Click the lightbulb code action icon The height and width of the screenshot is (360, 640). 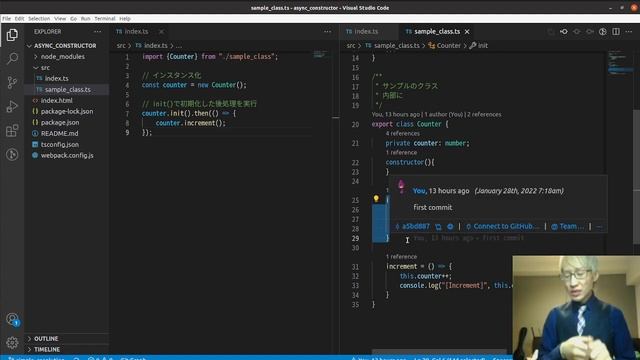[x=376, y=199]
